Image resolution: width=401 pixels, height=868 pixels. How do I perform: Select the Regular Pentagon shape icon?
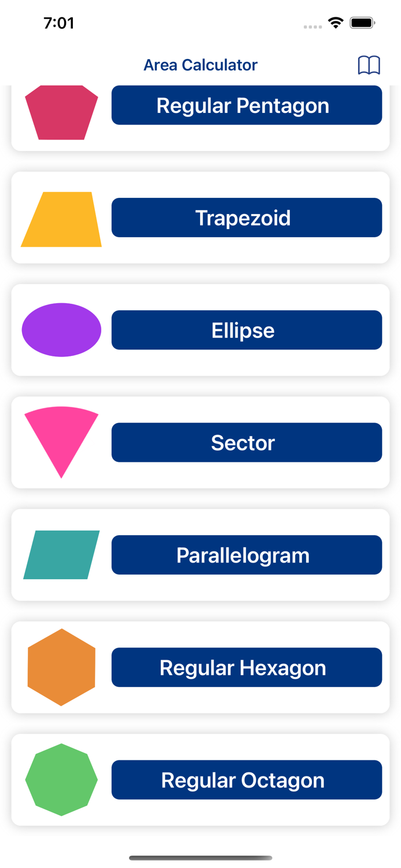tap(61, 111)
